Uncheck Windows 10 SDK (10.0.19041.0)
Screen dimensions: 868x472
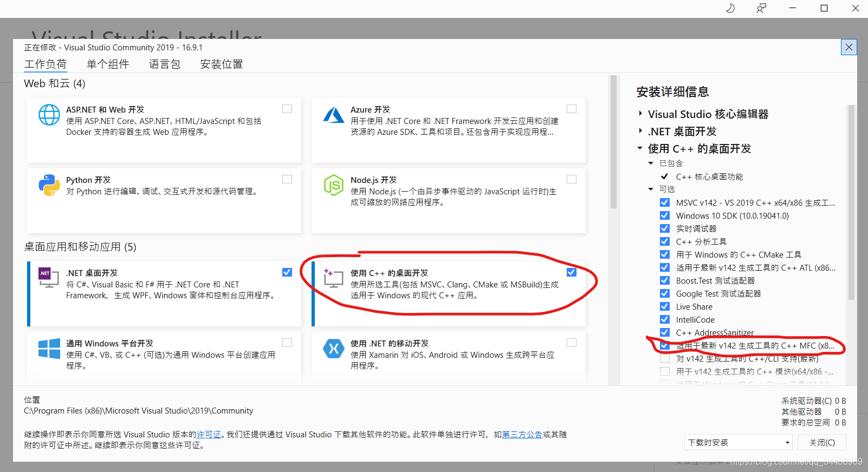point(665,215)
